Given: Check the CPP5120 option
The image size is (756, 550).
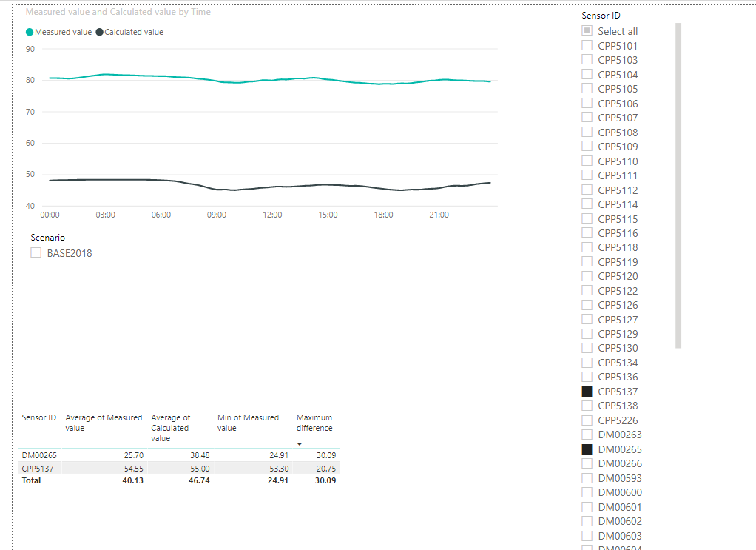Looking at the screenshot, I should (x=587, y=276).
